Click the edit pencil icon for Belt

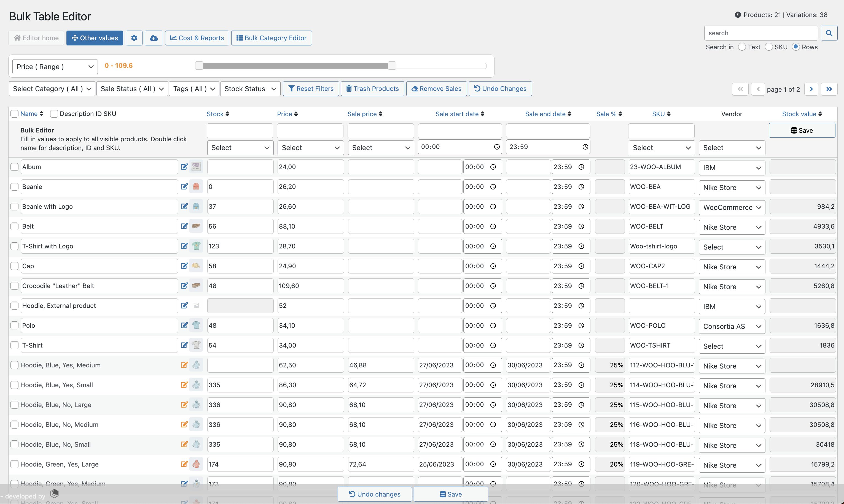pos(184,226)
